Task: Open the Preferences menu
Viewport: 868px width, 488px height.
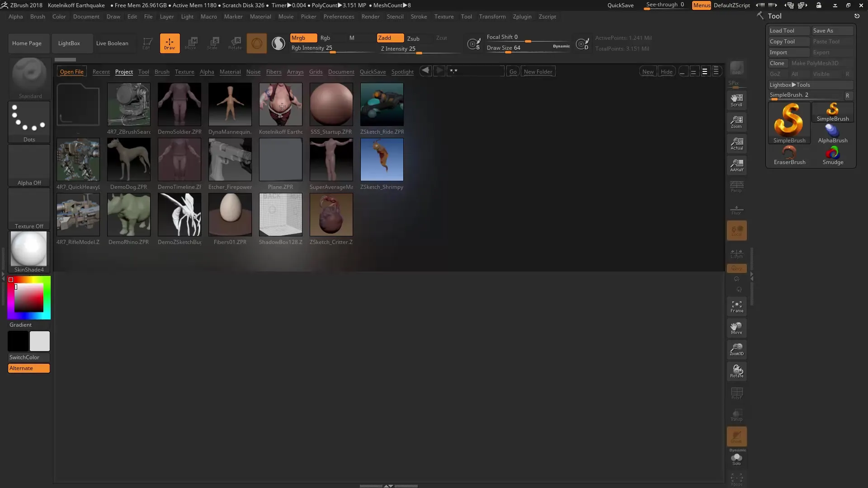Action: 339,17
